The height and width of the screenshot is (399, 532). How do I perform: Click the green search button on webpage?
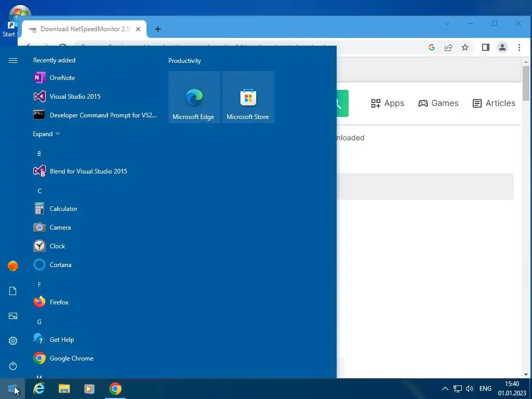[x=343, y=103]
